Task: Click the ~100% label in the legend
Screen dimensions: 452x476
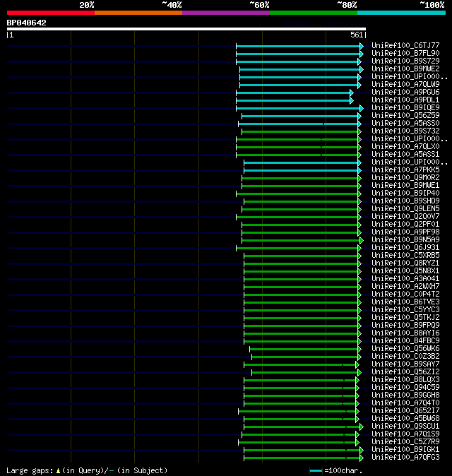Action: point(432,5)
